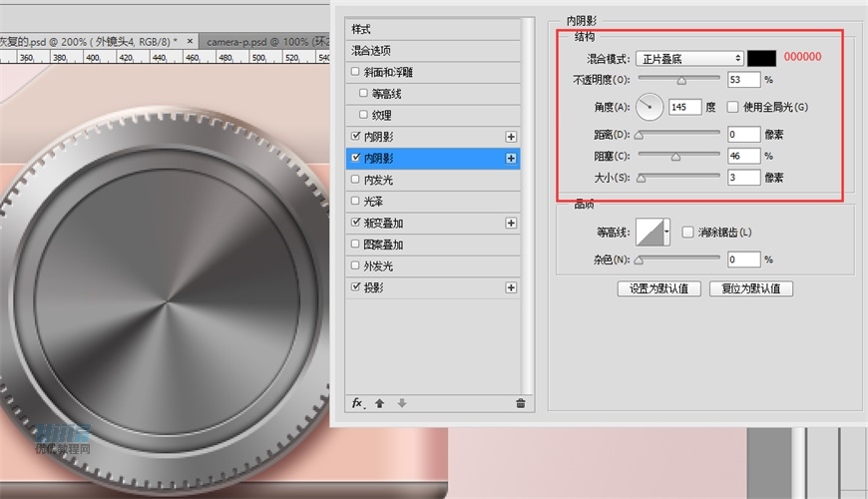The height and width of the screenshot is (499, 868).
Task: Delete effect with the trash icon
Action: pyautogui.click(x=521, y=403)
